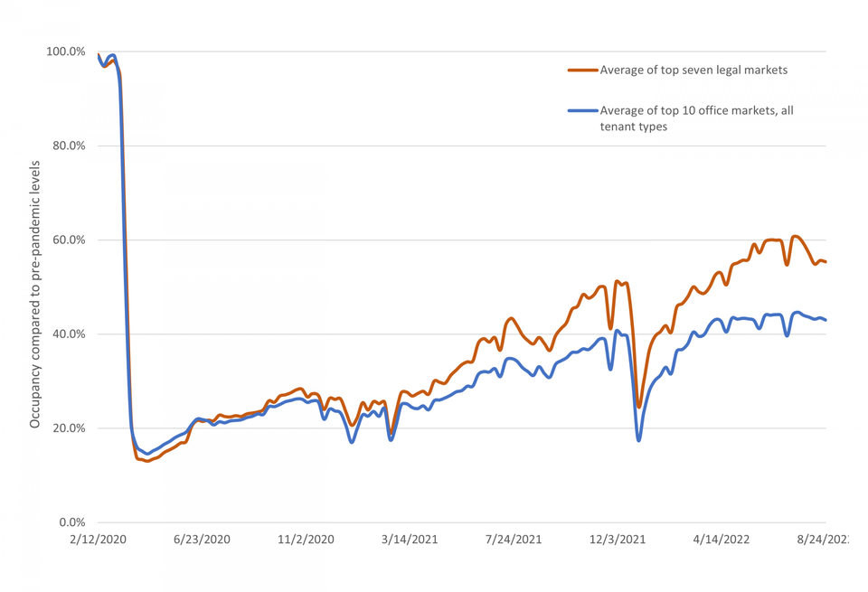The width and height of the screenshot is (868, 592).
Task: Select 'Average of top seven legal markets' legend label
Action: click(693, 70)
